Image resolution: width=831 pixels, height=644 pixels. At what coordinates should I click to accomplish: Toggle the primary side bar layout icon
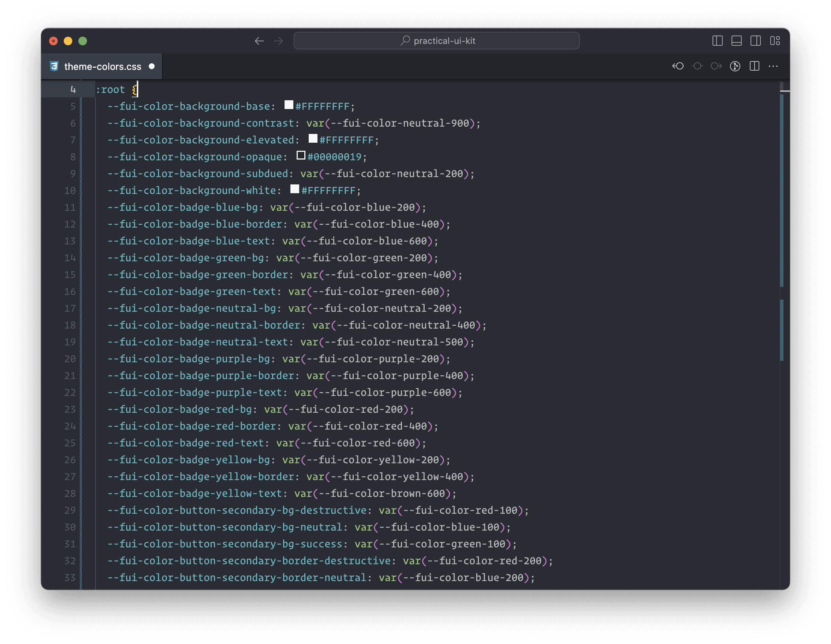pos(717,41)
